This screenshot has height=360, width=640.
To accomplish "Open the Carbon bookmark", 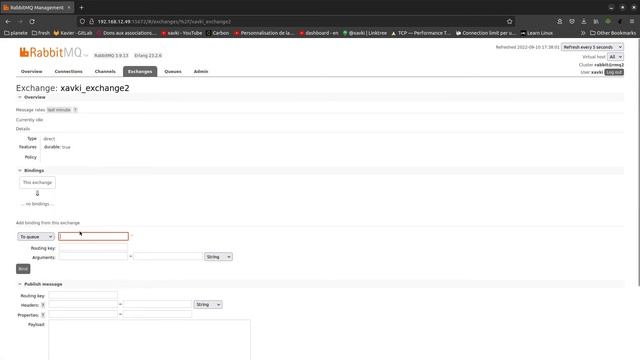I will (x=218, y=33).
